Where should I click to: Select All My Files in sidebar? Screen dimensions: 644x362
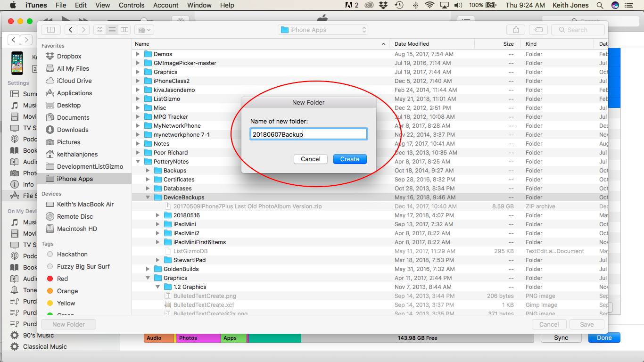pyautogui.click(x=73, y=68)
